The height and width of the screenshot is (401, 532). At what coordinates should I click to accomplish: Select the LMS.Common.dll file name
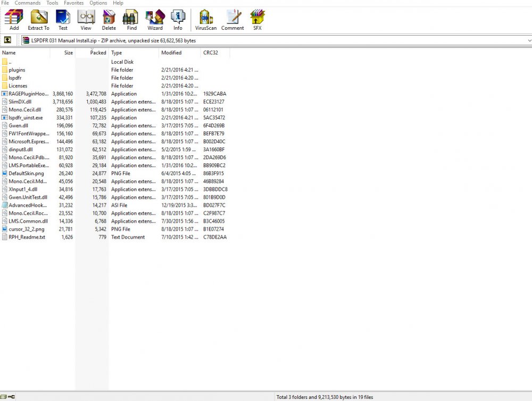click(28, 221)
